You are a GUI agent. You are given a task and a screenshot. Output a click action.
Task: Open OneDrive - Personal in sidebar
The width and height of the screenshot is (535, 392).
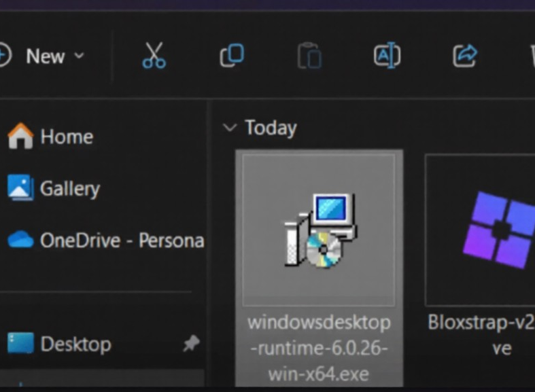(x=106, y=240)
